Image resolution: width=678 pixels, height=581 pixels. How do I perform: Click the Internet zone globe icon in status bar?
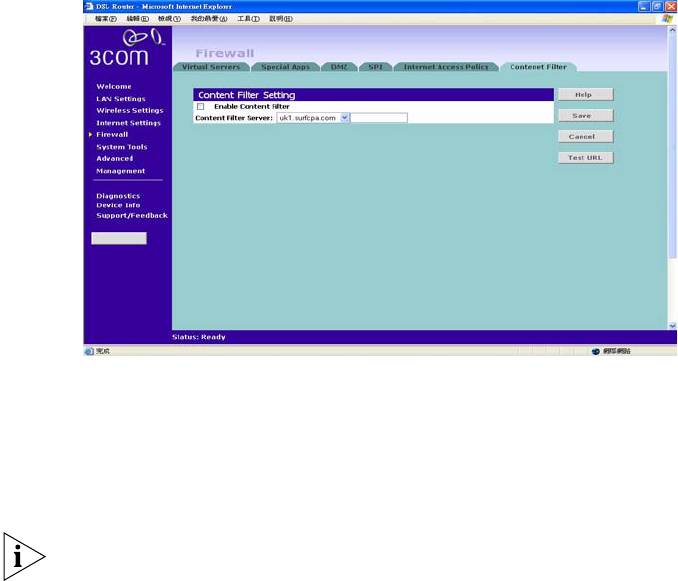[x=595, y=351]
